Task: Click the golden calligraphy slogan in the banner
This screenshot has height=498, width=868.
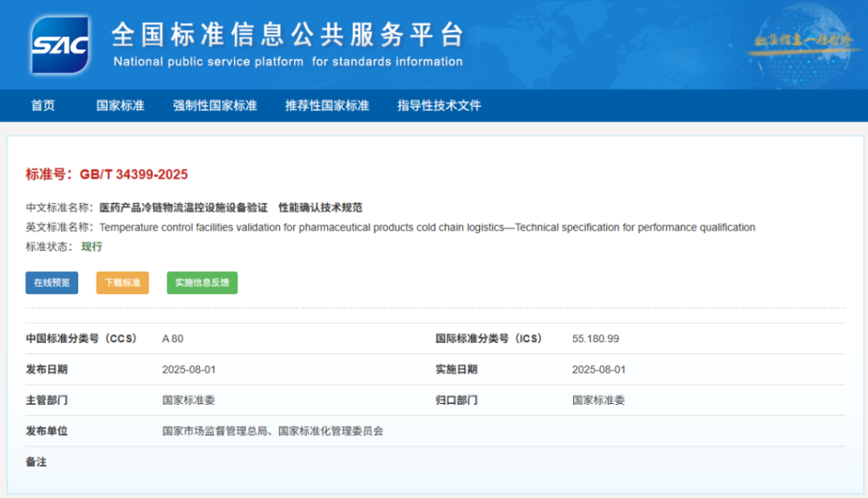Action: 804,41
